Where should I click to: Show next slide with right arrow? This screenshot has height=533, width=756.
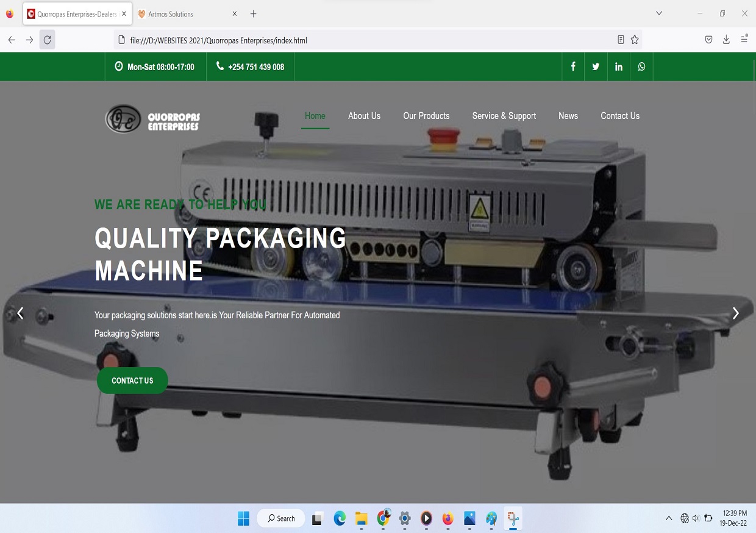(735, 313)
